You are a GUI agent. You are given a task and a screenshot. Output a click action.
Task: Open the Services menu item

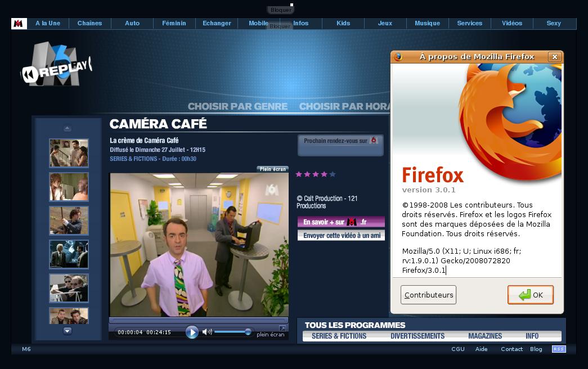[x=469, y=23]
